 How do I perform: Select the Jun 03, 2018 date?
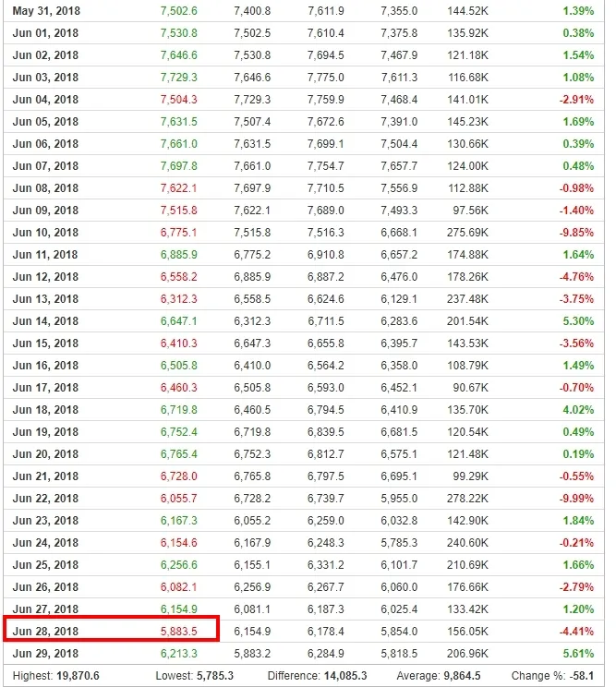45,78
